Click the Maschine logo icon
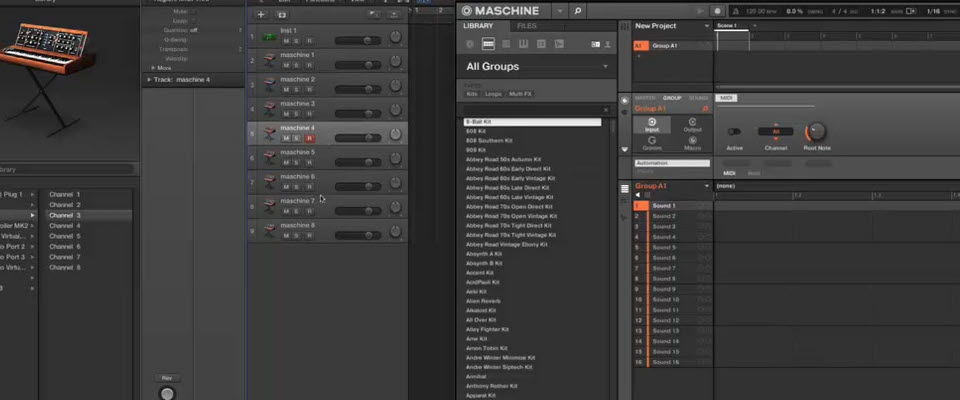 467,11
